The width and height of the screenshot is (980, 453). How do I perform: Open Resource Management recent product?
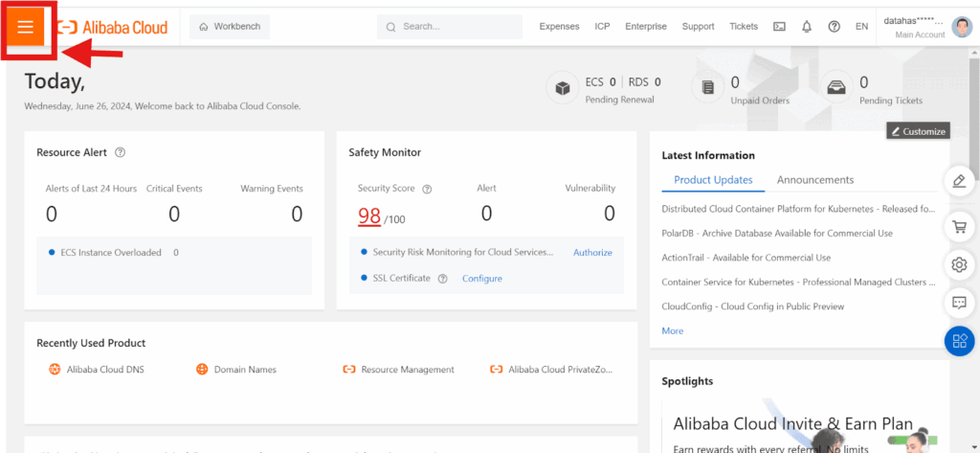coord(408,369)
